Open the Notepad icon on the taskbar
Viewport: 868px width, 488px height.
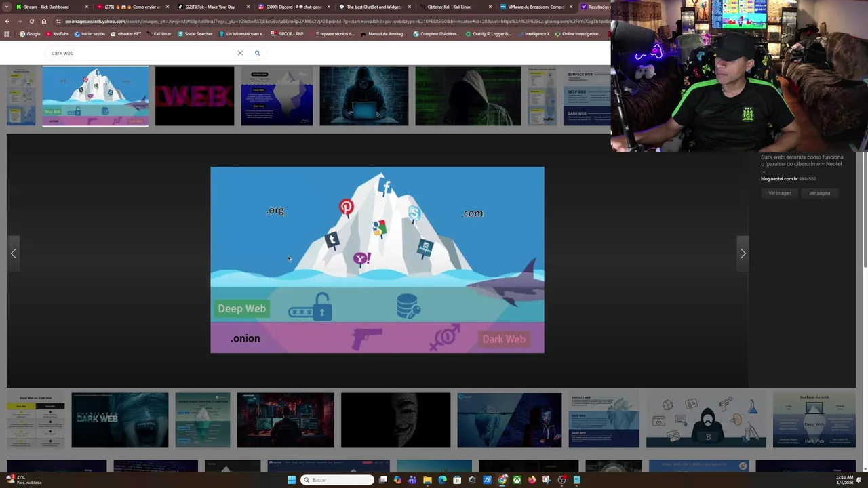(x=576, y=480)
